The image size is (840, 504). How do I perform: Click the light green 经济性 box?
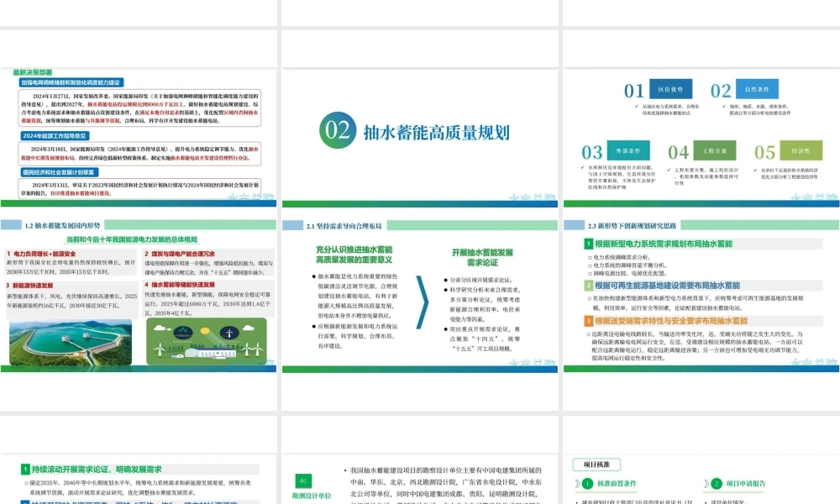801,150
